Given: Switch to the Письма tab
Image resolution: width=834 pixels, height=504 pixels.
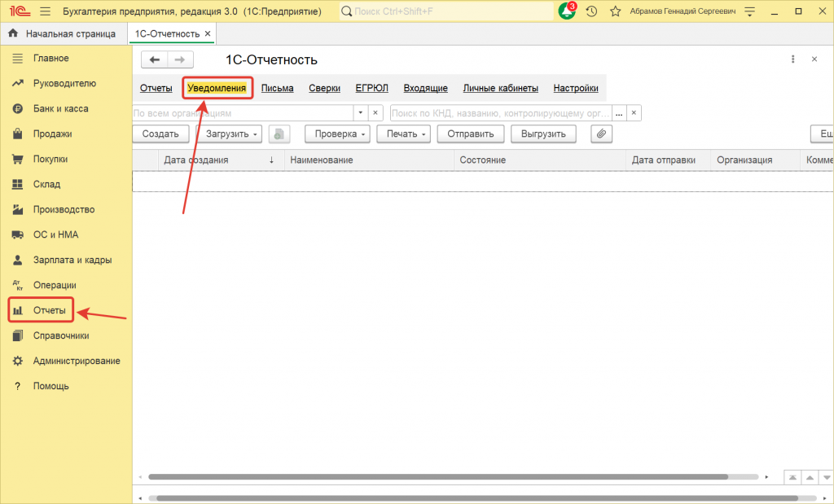Looking at the screenshot, I should (x=277, y=88).
